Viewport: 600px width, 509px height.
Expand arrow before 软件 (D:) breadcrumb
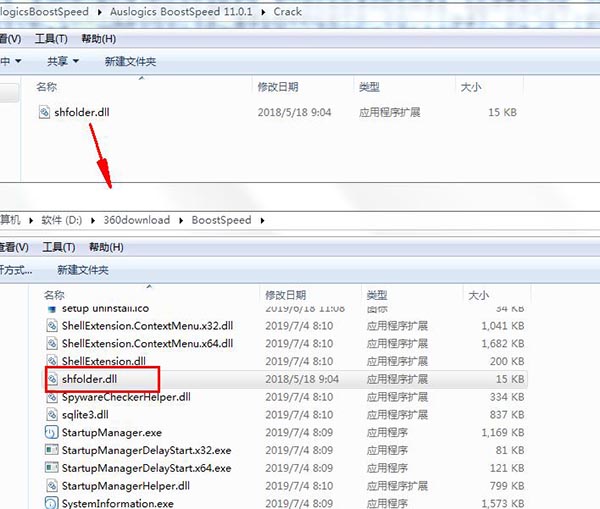(31, 220)
